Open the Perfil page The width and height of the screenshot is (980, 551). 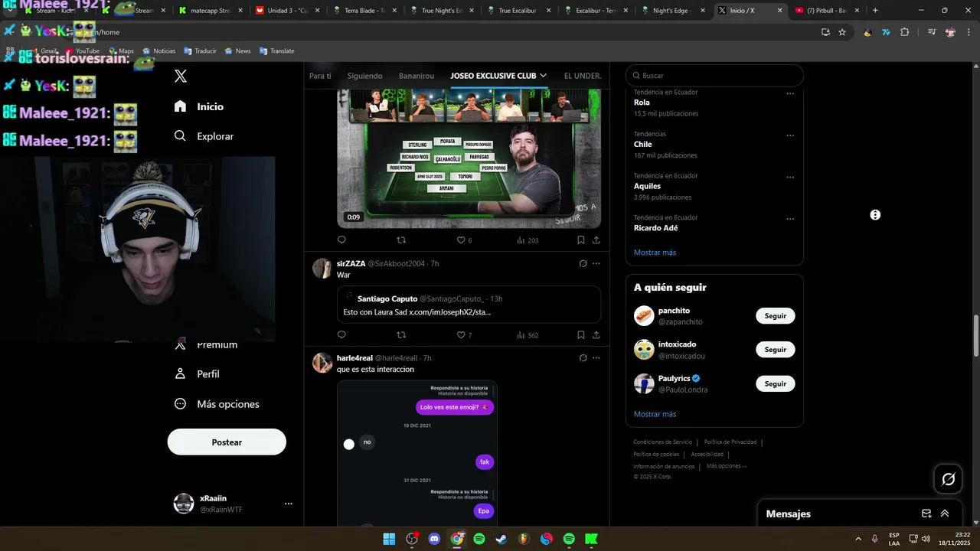pos(197,374)
